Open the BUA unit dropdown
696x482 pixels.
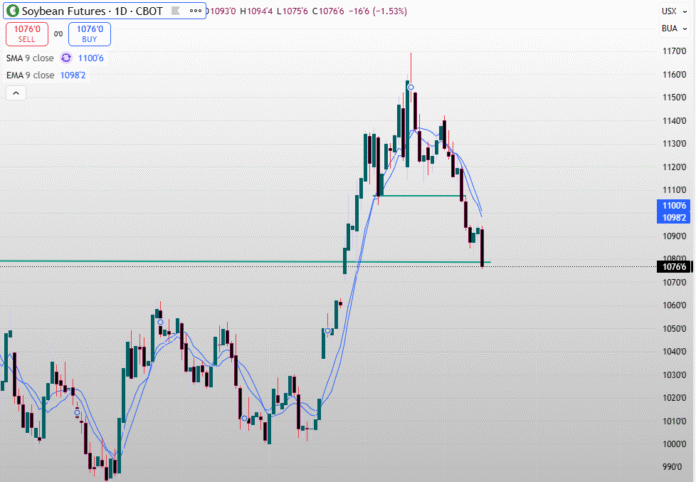click(670, 28)
